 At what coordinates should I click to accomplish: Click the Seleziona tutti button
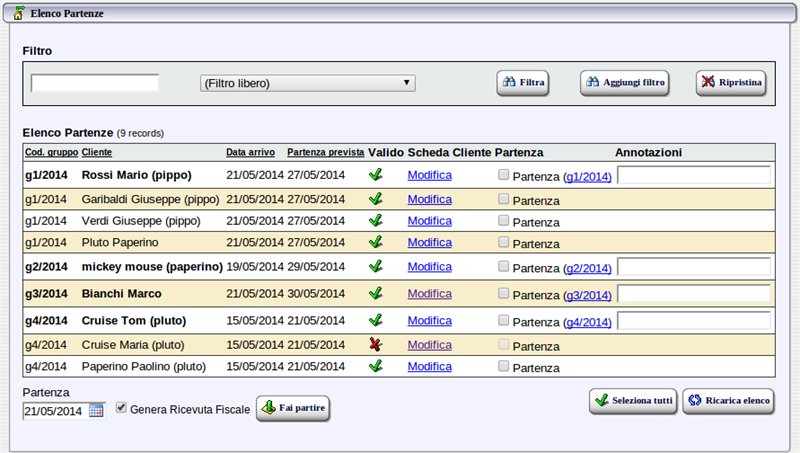(x=633, y=400)
